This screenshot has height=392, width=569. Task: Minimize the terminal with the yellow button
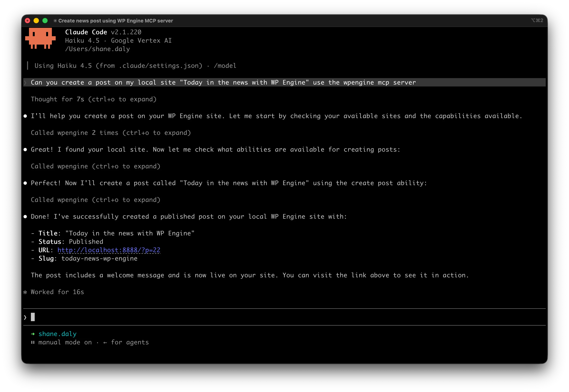click(36, 21)
